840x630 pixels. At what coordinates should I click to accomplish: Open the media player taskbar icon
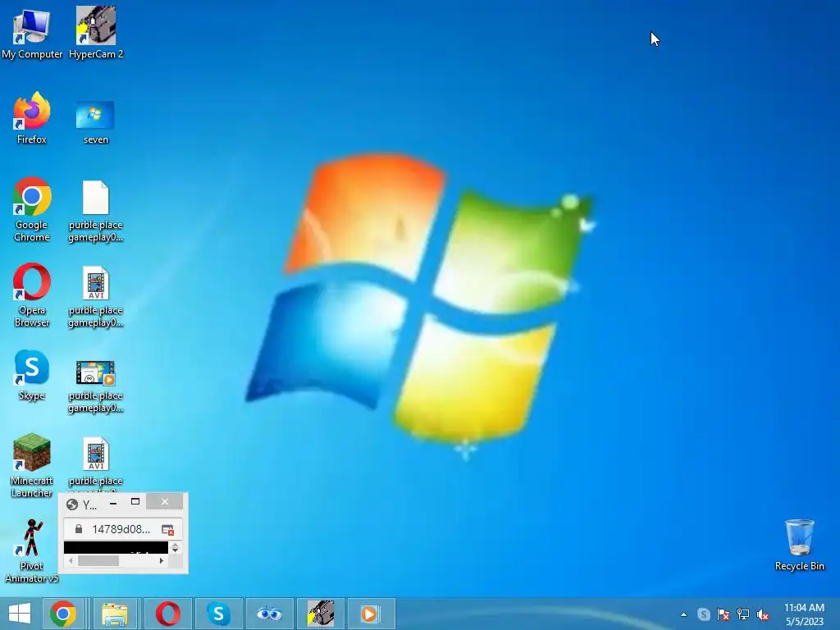click(370, 614)
